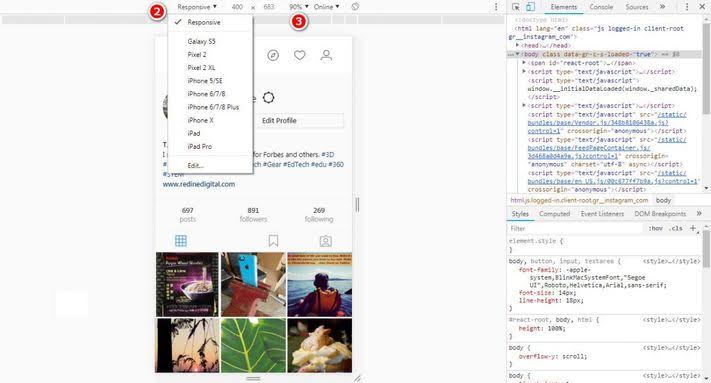Screen dimensions: 711x383
Task: Switch to the Console tab
Action: pos(601,7)
